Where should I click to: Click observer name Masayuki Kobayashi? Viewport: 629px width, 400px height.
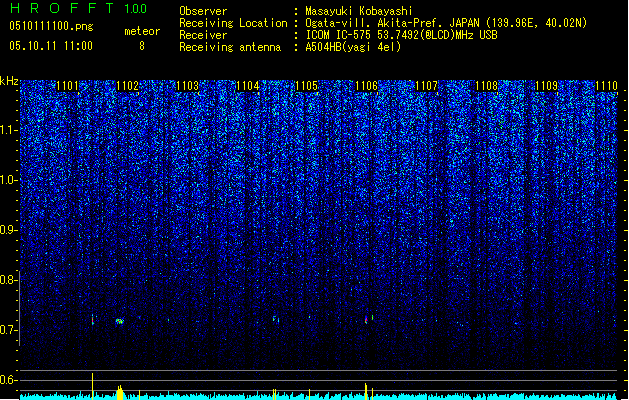359,11
